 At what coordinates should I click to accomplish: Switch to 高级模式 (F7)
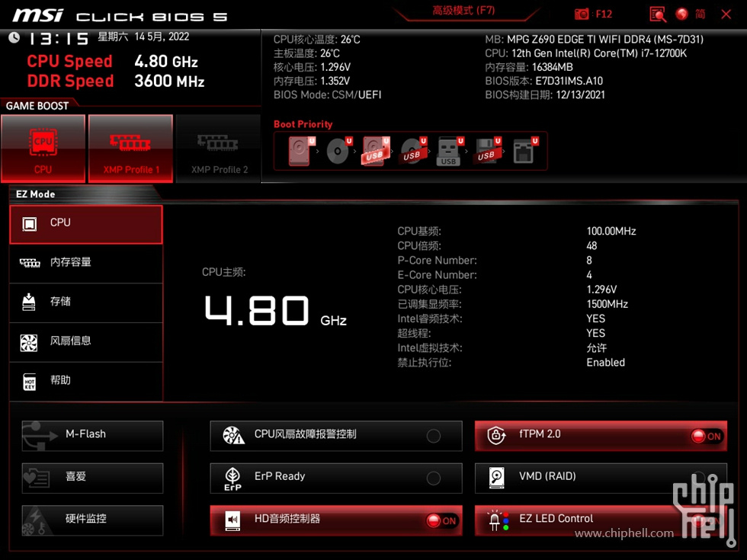click(463, 11)
